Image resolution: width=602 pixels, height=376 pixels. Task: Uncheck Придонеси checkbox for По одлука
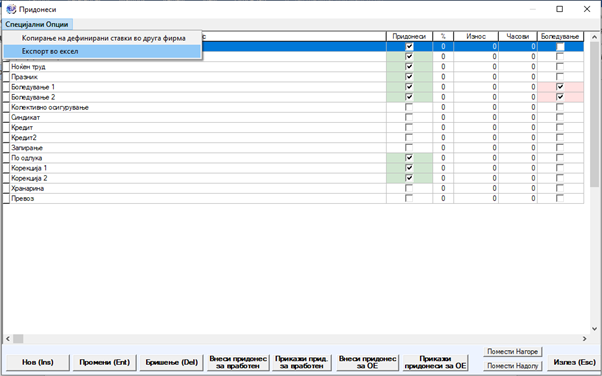[409, 158]
